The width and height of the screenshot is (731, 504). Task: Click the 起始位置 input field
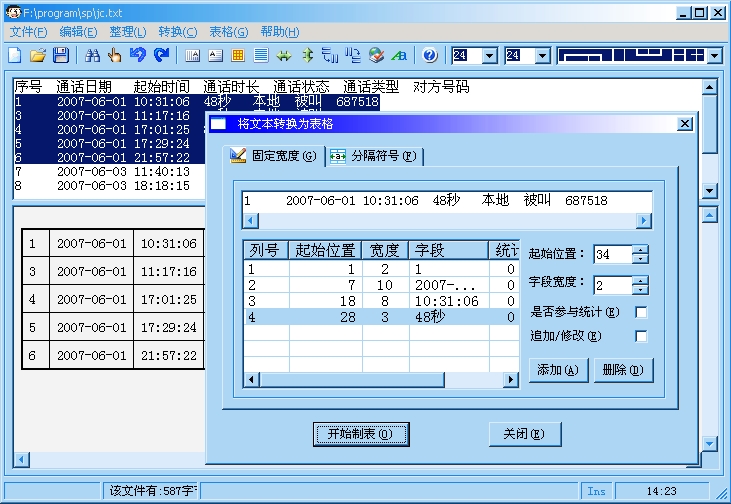click(613, 255)
